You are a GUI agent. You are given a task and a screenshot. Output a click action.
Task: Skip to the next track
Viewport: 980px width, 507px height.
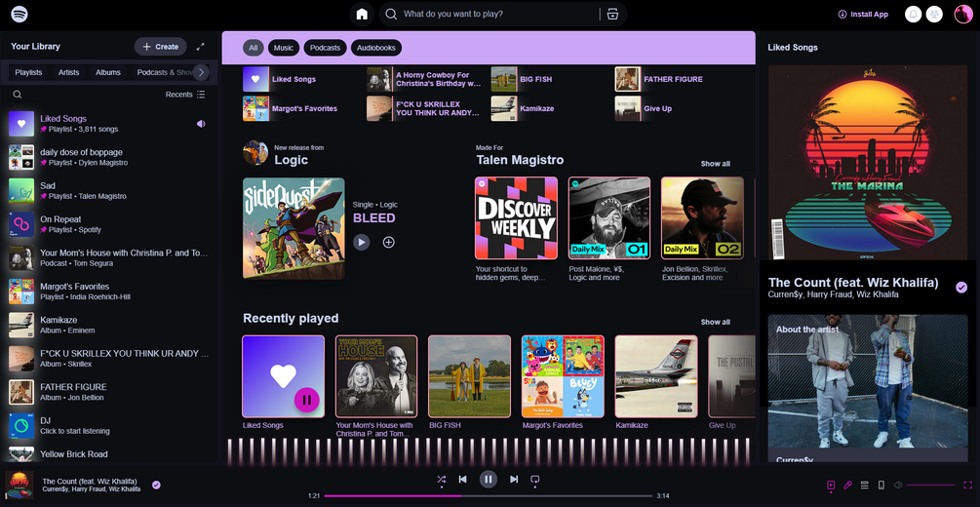[514, 480]
